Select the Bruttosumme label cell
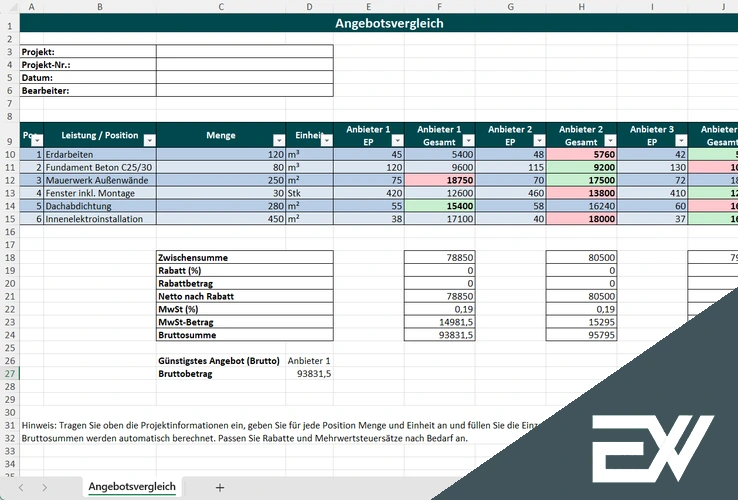 [x=245, y=335]
